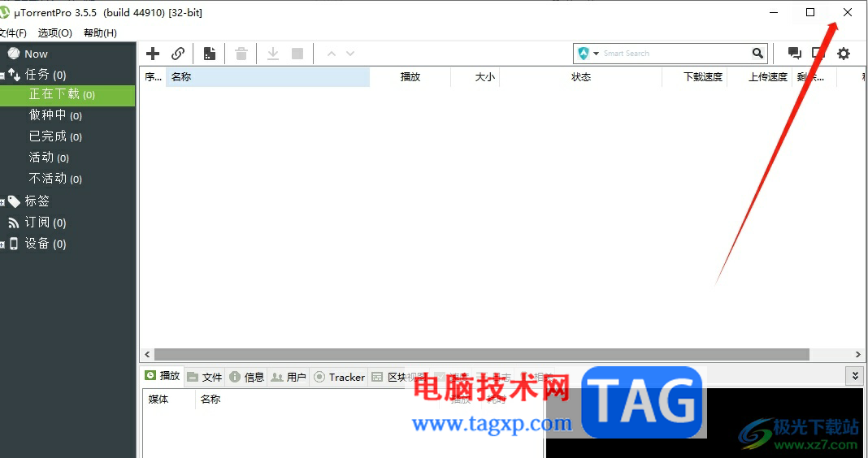Click the Add Torrent from URL link icon
Screen dimensions: 868x458
click(178, 54)
